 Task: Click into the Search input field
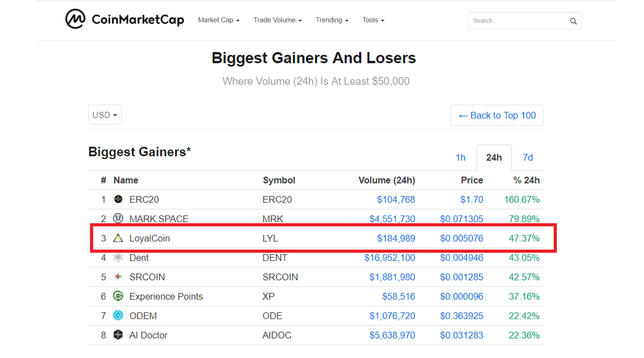coord(518,21)
